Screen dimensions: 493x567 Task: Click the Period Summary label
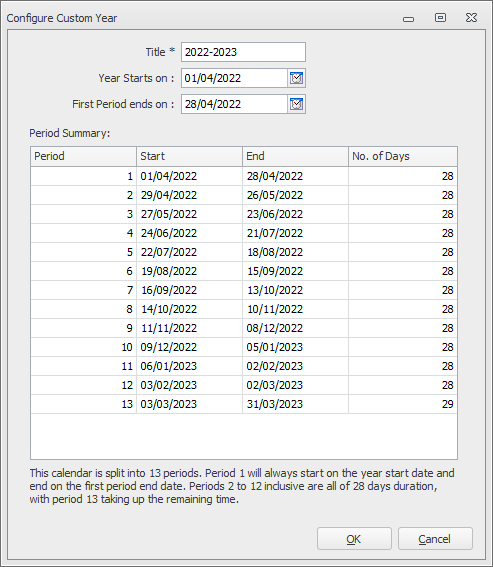(x=69, y=133)
